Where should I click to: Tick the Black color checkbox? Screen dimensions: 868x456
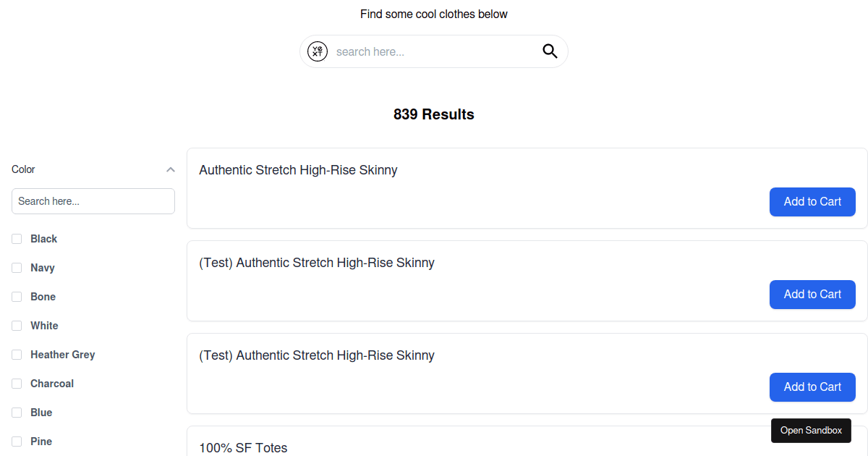17,239
